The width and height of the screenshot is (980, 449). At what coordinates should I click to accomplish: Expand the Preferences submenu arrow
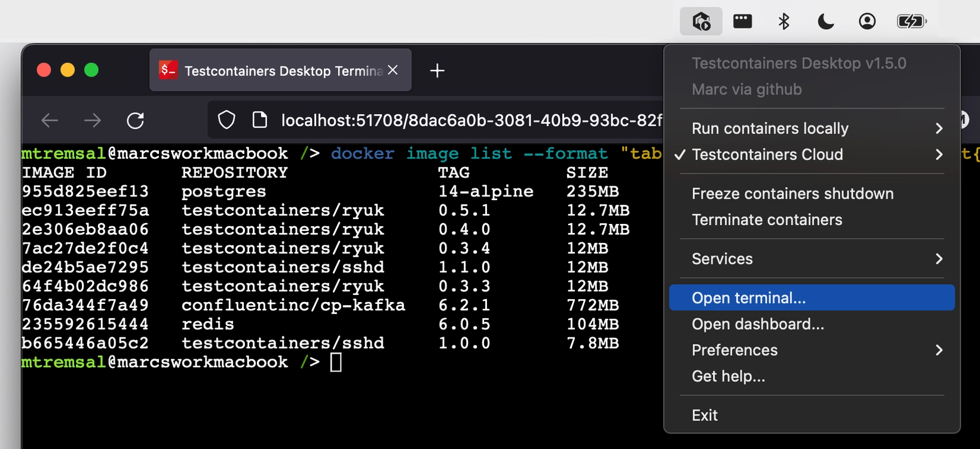coord(939,350)
